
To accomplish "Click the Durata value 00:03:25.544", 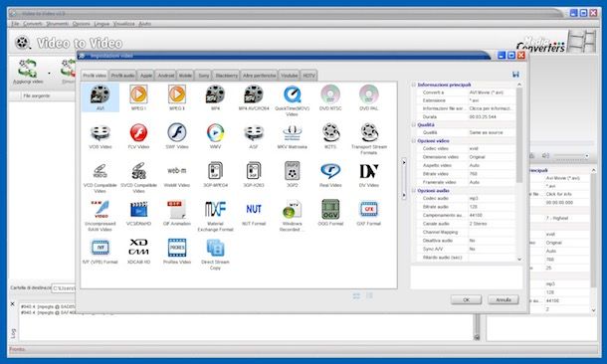I will pyautogui.click(x=492, y=116).
